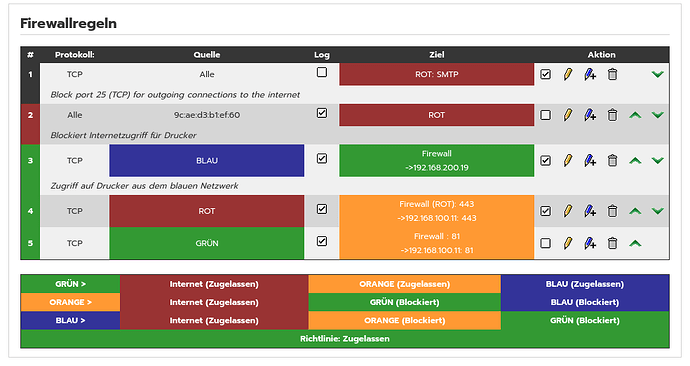Copy rule 2 using the copy-plus icon
The height and width of the screenshot is (366, 690).
point(590,115)
